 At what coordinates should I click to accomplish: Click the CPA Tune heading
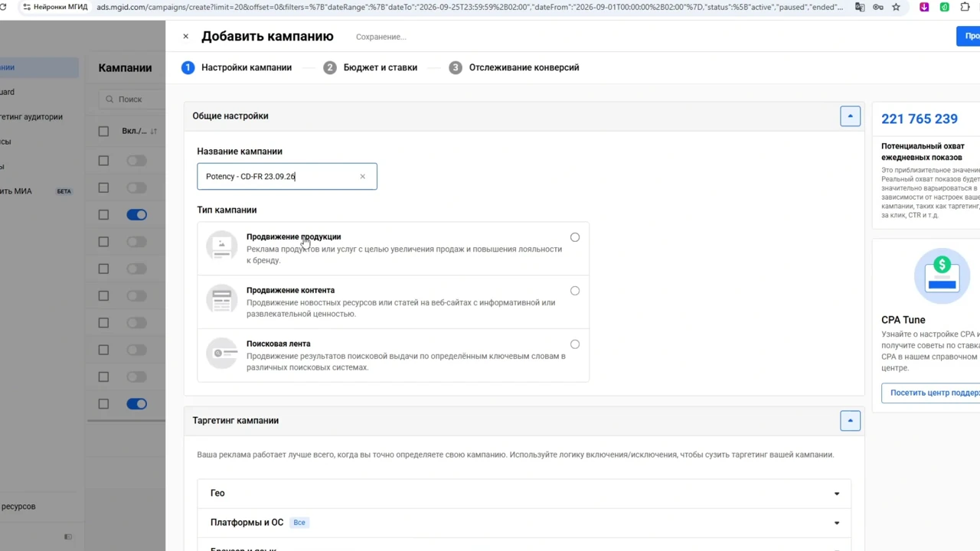pyautogui.click(x=903, y=320)
